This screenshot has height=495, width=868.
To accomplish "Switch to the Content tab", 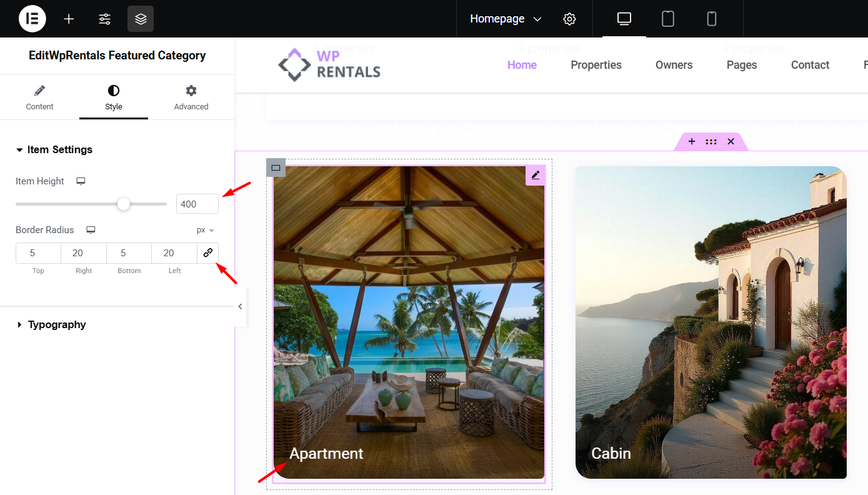I will [39, 98].
